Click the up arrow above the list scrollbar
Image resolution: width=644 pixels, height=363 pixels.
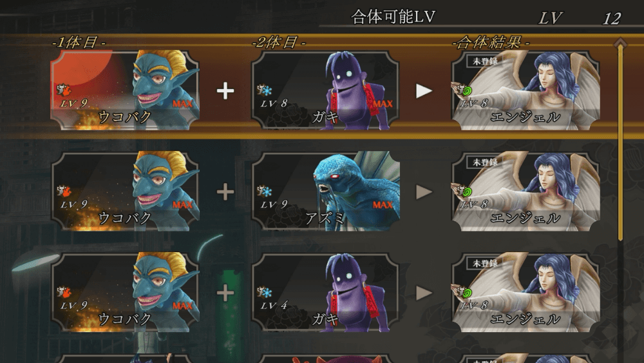[x=621, y=43]
